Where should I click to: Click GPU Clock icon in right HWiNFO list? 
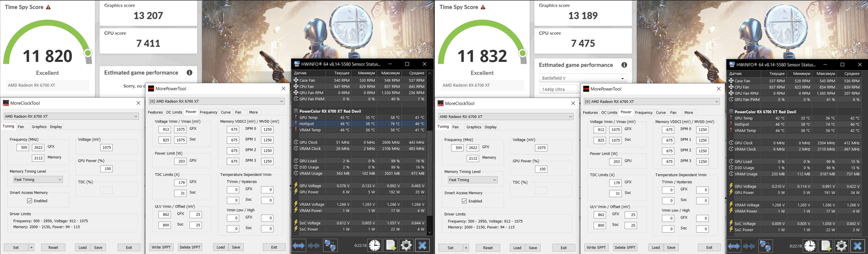(731, 143)
